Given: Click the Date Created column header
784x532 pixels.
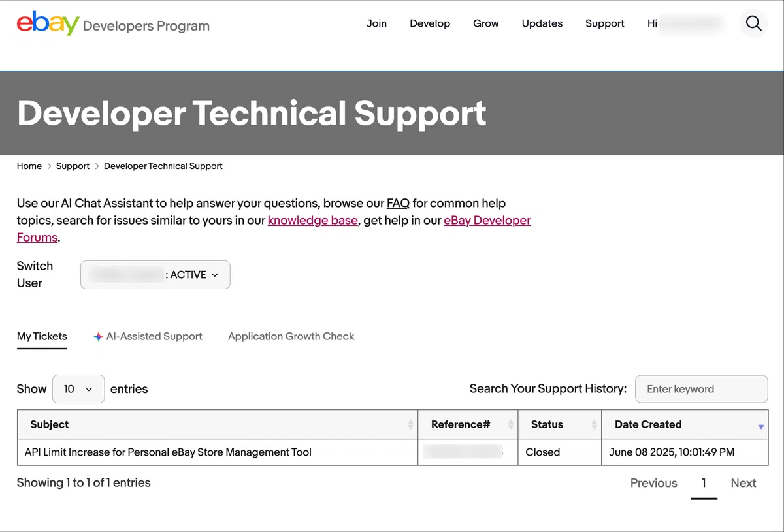Looking at the screenshot, I should pos(685,424).
